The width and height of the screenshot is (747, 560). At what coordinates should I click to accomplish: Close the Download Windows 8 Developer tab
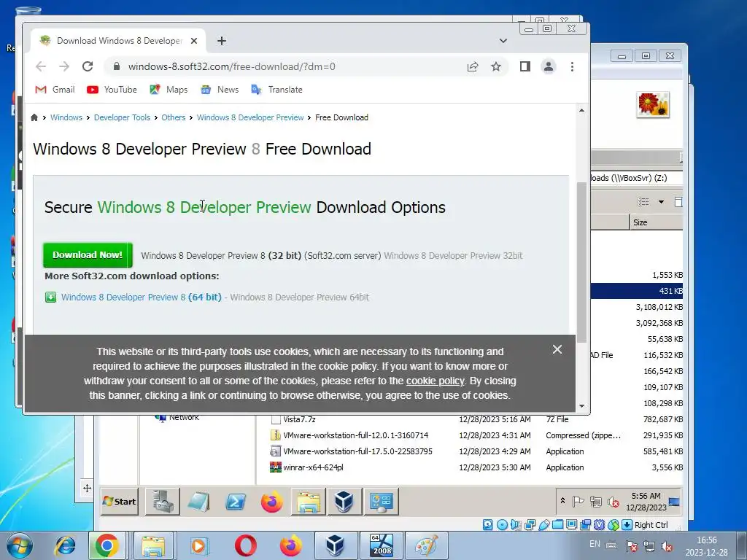194,41
